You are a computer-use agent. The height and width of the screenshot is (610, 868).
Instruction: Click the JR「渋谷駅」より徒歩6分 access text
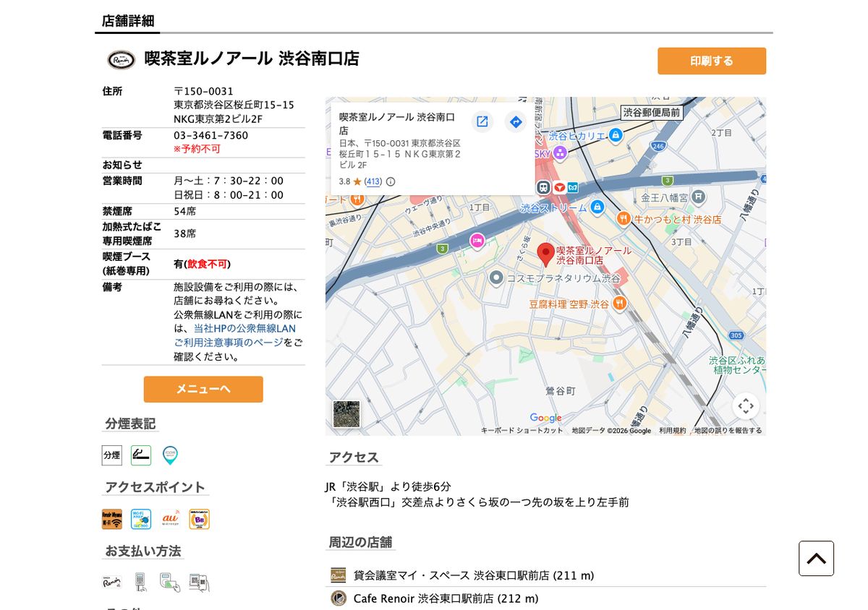pos(388,486)
